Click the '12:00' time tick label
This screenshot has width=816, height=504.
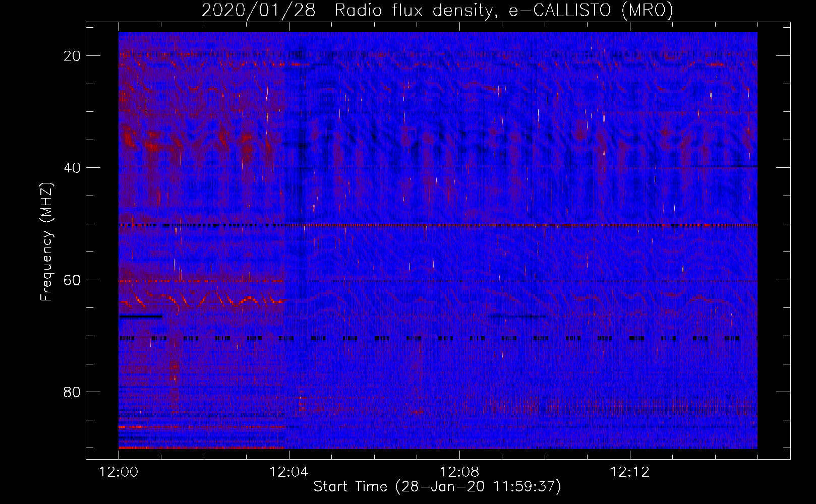(119, 472)
